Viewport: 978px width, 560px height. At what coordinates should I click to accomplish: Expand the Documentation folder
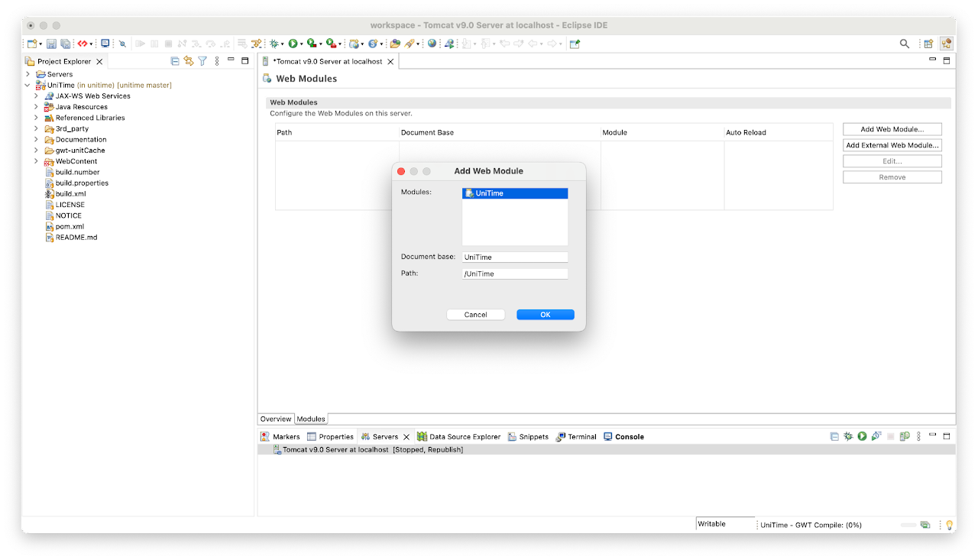pyautogui.click(x=36, y=140)
